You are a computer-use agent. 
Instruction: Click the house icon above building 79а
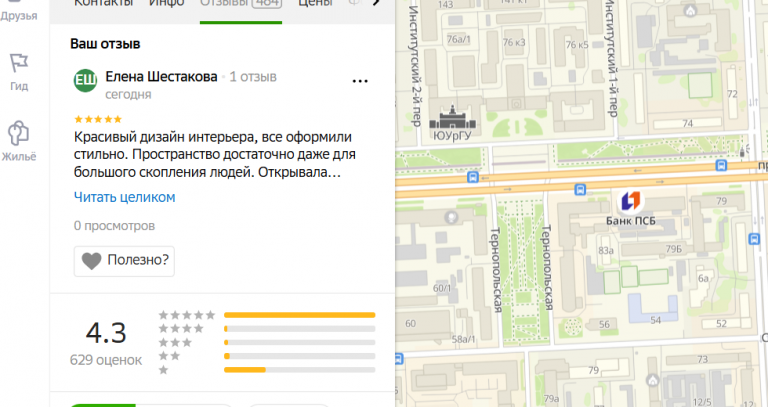click(652, 381)
